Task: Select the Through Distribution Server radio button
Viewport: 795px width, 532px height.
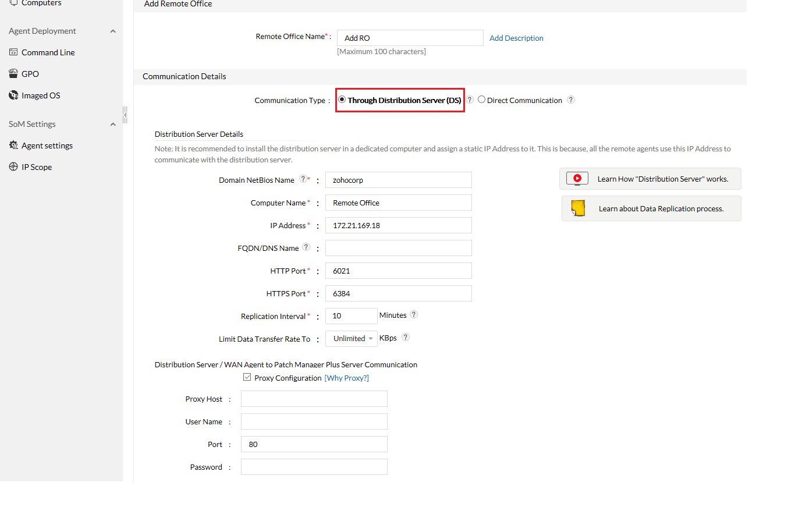Action: point(342,99)
